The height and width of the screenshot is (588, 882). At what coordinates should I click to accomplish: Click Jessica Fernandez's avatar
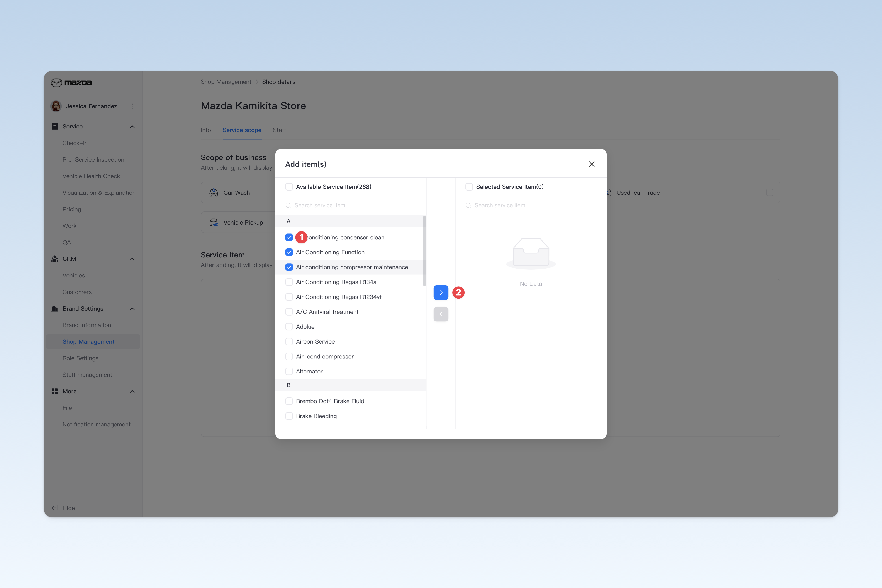pyautogui.click(x=56, y=106)
